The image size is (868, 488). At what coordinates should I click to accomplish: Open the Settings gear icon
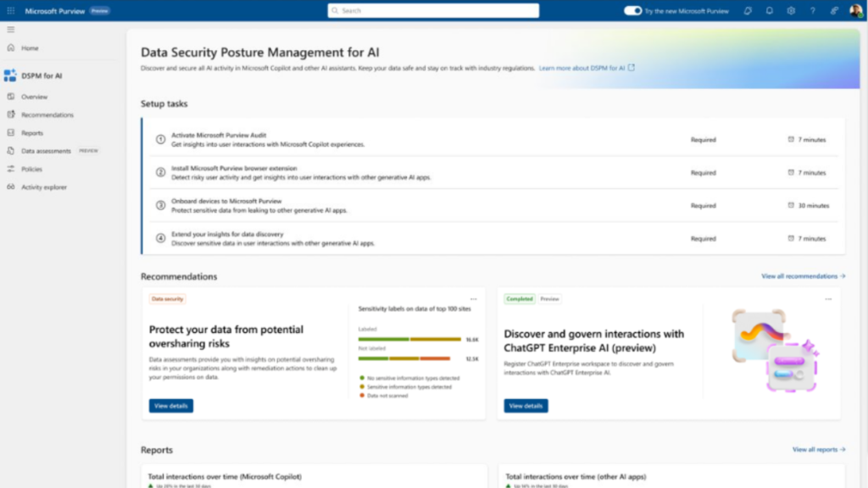(x=791, y=11)
